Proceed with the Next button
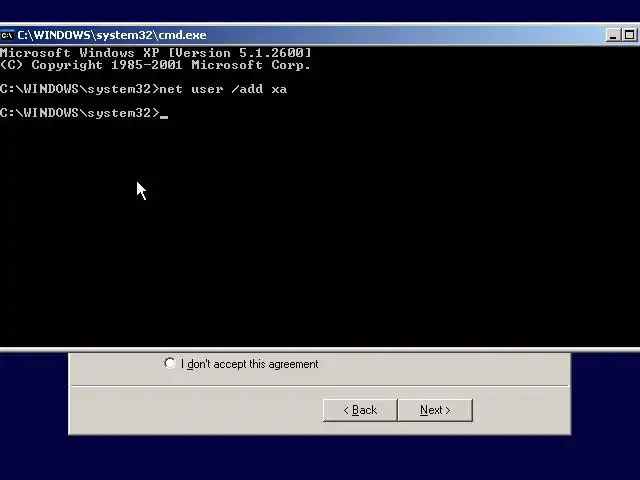640x480 pixels. [x=435, y=410]
